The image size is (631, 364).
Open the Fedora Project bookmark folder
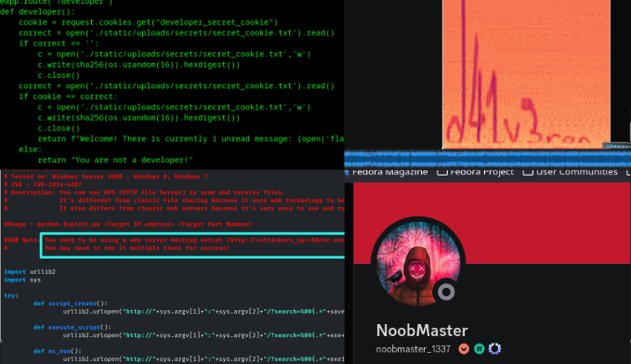[476, 172]
